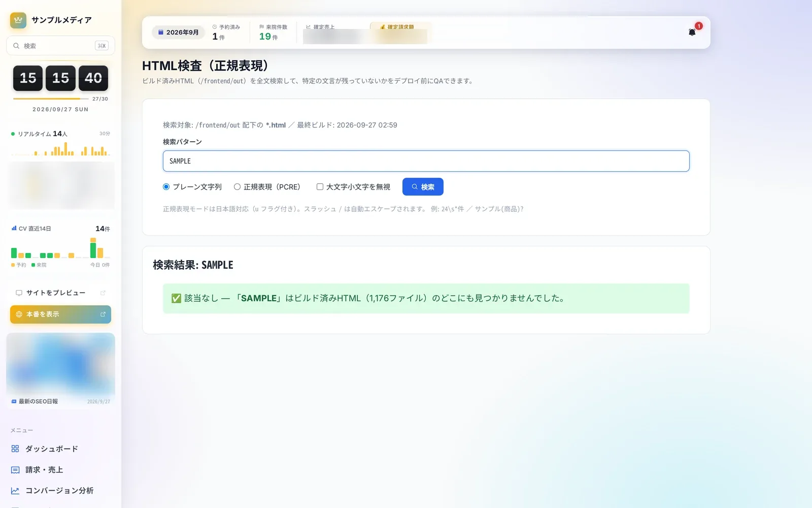Viewport: 812px width, 508px height.
Task: Click the monitor icon for サイトをプレビュー
Action: pos(19,293)
